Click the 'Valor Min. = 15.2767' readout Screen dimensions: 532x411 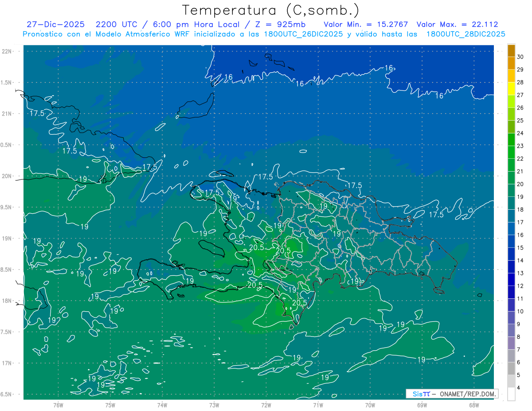366,25
